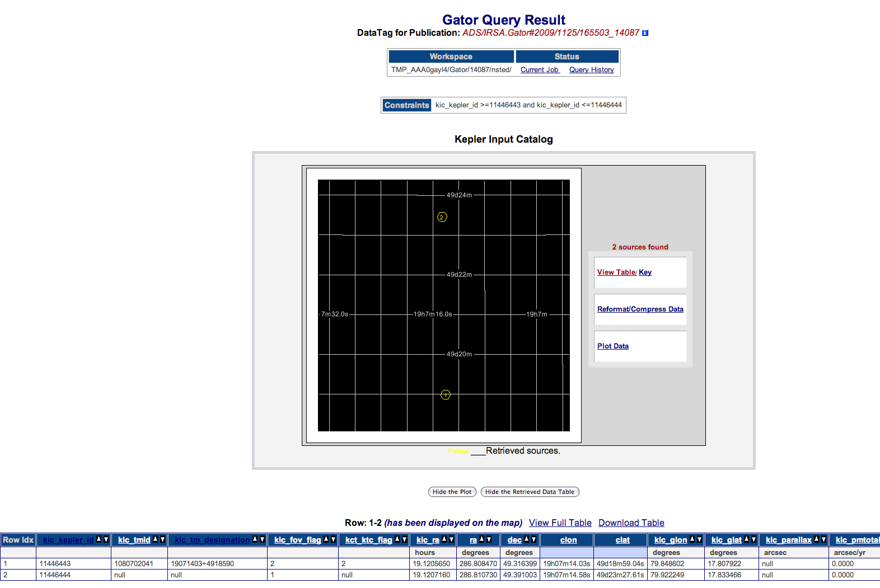
Task: Open Query History link
Action: 592,70
